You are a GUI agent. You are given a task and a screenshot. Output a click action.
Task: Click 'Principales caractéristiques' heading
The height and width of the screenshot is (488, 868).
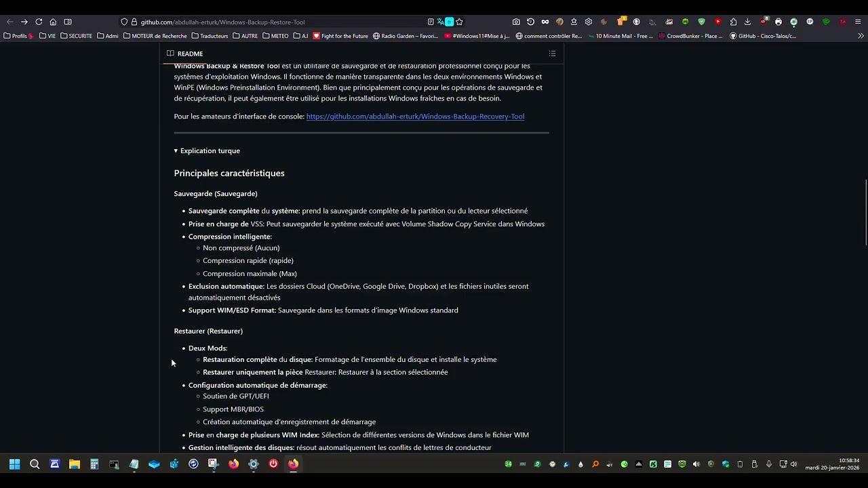pyautogui.click(x=229, y=174)
